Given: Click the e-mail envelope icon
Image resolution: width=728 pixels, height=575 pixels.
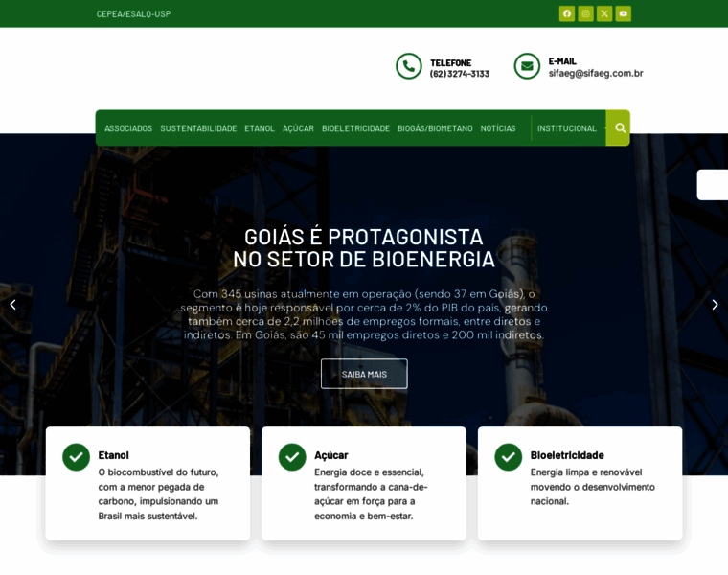Looking at the screenshot, I should click(527, 66).
